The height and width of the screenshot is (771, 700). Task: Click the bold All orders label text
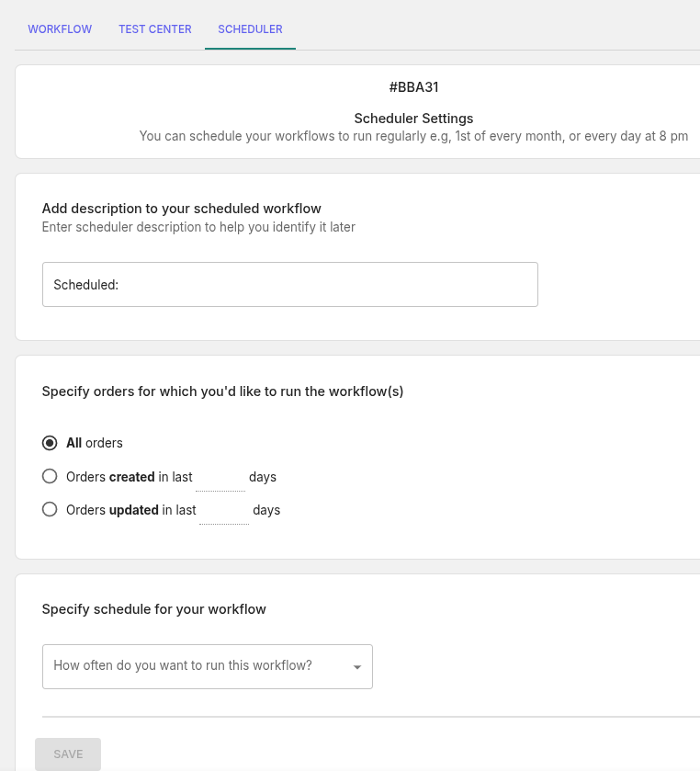click(x=94, y=443)
